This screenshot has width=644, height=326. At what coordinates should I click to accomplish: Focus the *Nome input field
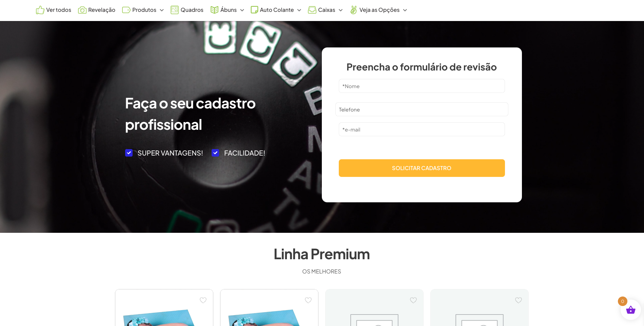click(422, 86)
